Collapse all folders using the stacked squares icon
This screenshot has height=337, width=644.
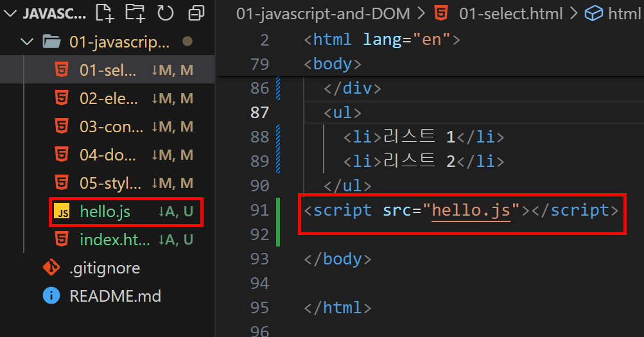[196, 13]
